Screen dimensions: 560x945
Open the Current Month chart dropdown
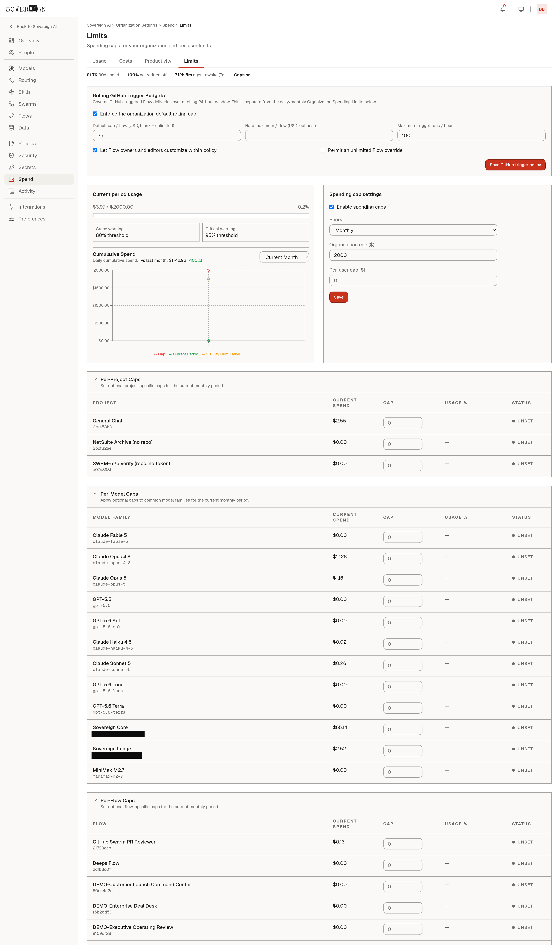point(284,257)
